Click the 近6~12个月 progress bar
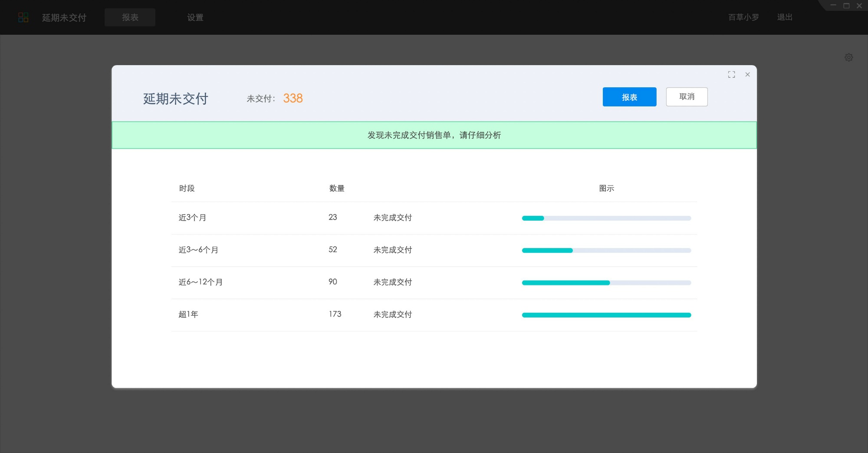868x453 pixels. point(606,283)
